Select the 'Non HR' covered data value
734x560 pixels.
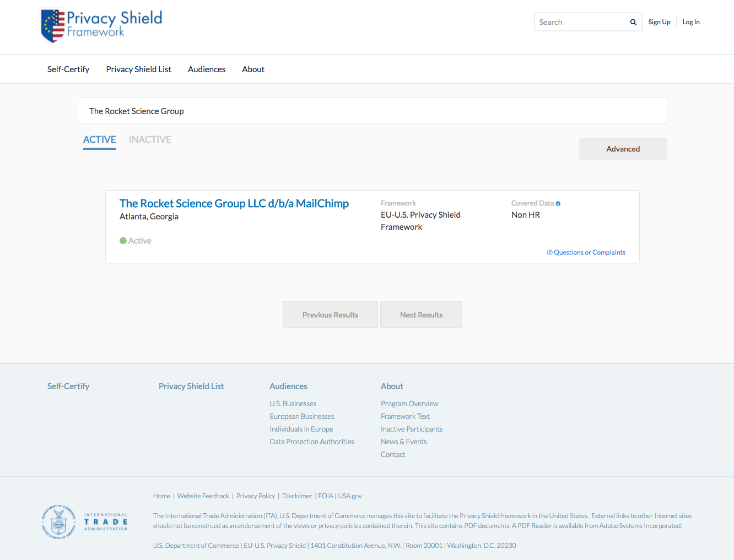click(x=526, y=215)
